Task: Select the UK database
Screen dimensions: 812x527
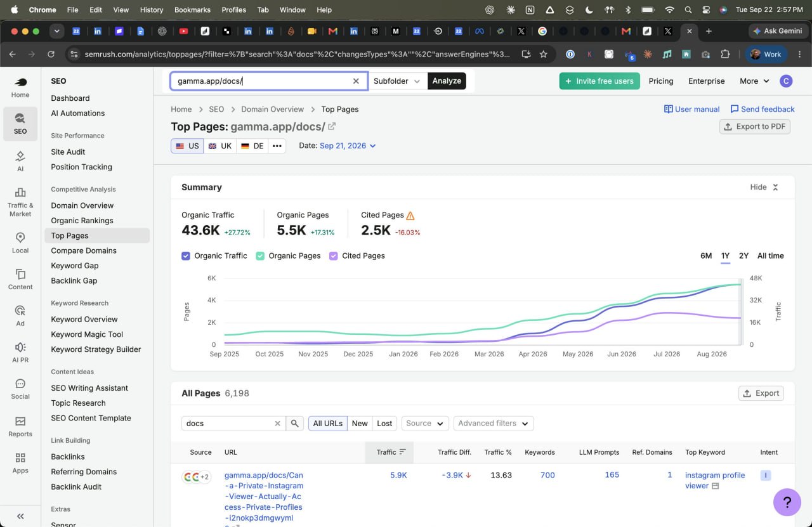Action: pyautogui.click(x=219, y=146)
